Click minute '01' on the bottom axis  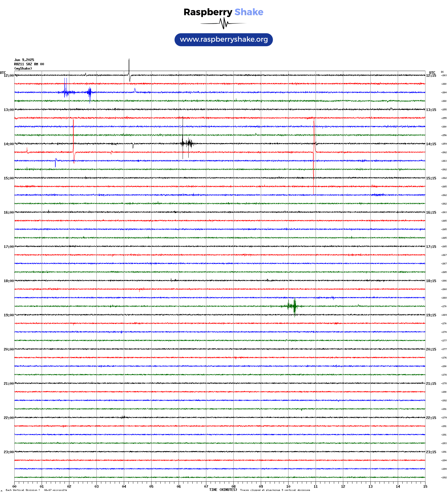[x=42, y=487]
